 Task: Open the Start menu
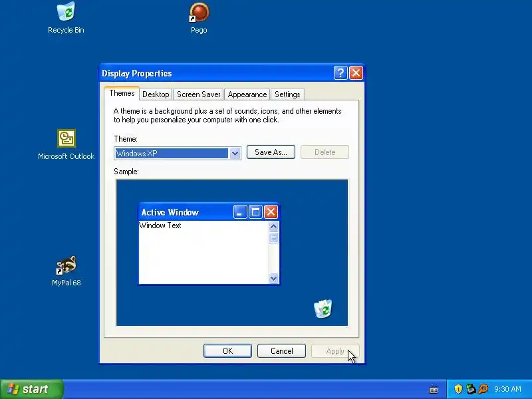point(32,389)
